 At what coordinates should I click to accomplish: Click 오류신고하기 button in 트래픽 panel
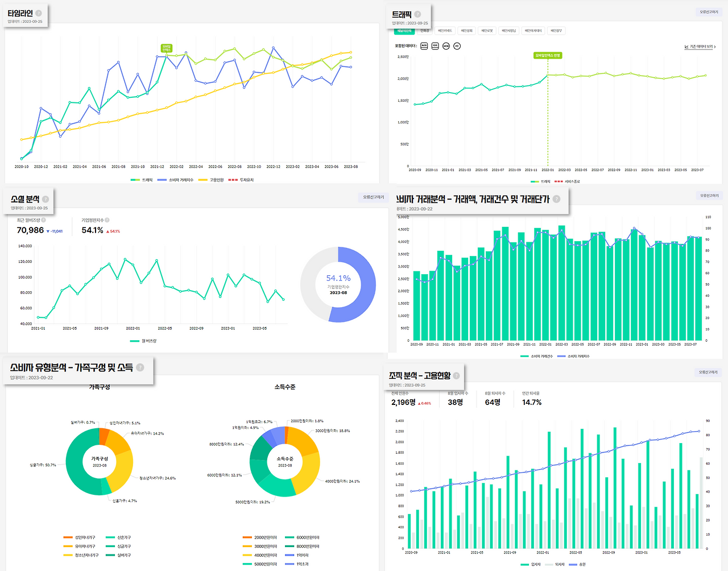(709, 12)
